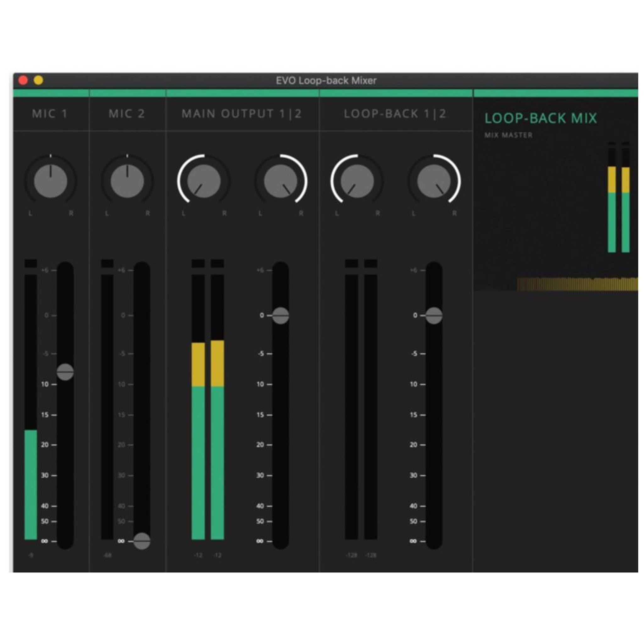The image size is (644, 644).
Task: Click the Main Output 1|2 fader handle
Action: pyautogui.click(x=280, y=315)
